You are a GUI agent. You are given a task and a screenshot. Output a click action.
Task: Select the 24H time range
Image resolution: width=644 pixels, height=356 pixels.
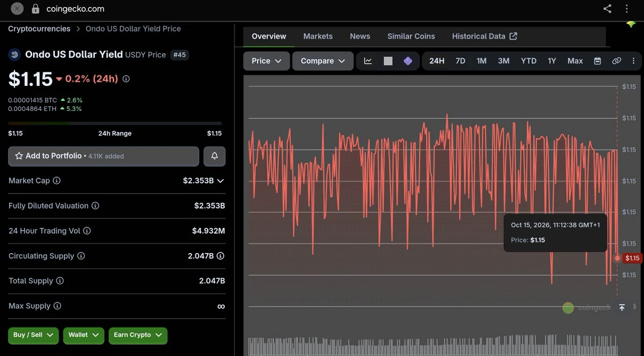coord(437,61)
